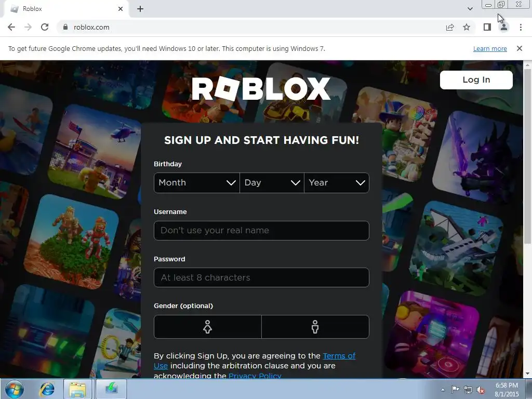Open the Privacy Policy link

[x=255, y=376]
